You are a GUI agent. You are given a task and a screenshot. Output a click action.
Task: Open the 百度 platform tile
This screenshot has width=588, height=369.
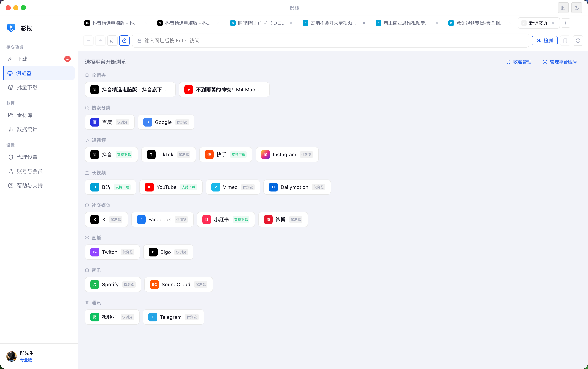[x=110, y=122]
